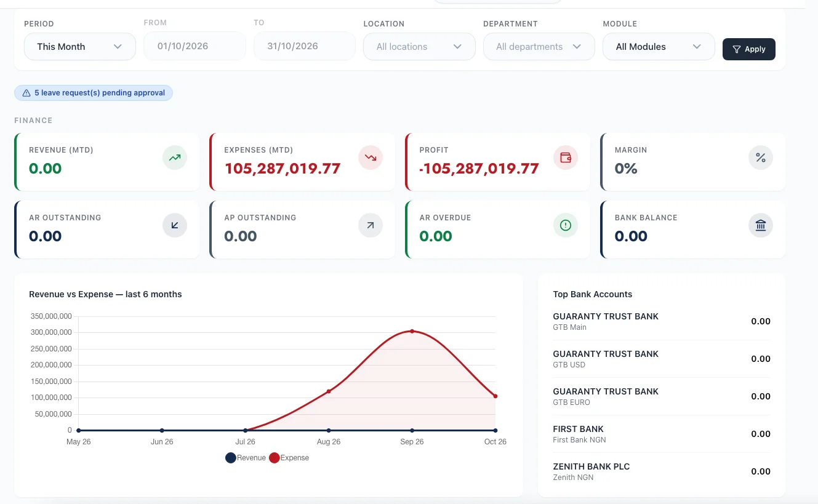Click the Expenses trending-down arrow icon

coord(371,158)
